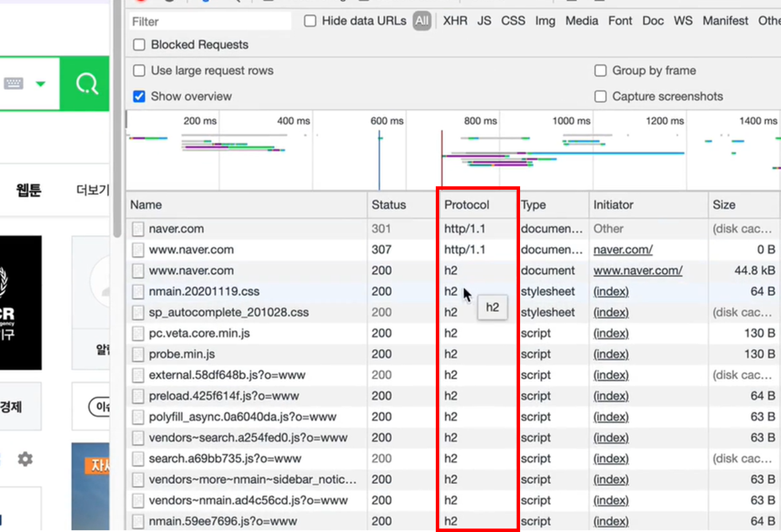Screen dimensions: 781x532
Task: Click the 경제 category on Naver page
Action: (11, 407)
